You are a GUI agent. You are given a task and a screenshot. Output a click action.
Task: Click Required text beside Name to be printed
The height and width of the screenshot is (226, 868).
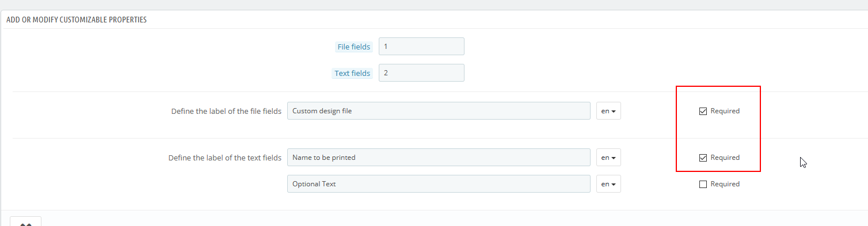(725, 158)
